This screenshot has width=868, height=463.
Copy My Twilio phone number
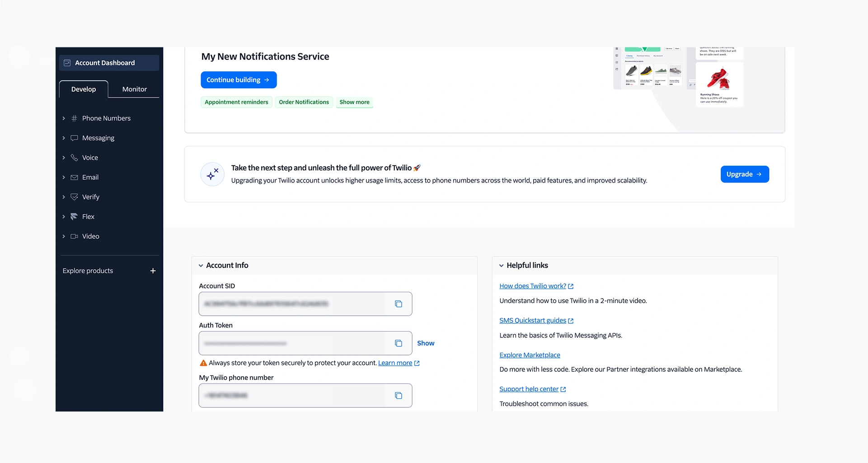click(399, 396)
